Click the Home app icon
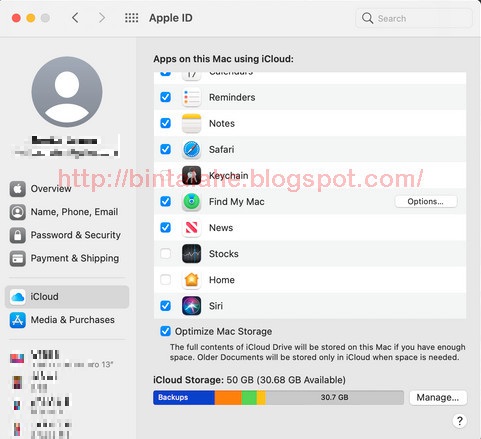The image size is (481, 439). coord(191,280)
